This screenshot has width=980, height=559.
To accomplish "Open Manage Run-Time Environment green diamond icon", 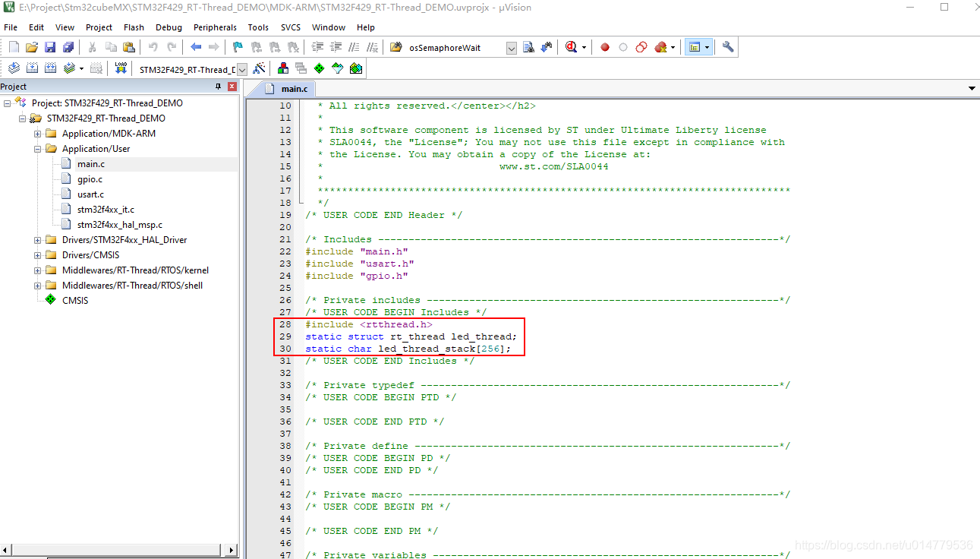I will point(320,68).
